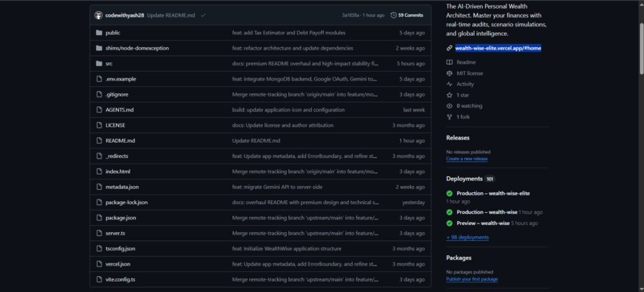Image resolution: width=644 pixels, height=292 pixels.
Task: Click the file icon beside index.html
Action: [x=98, y=172]
